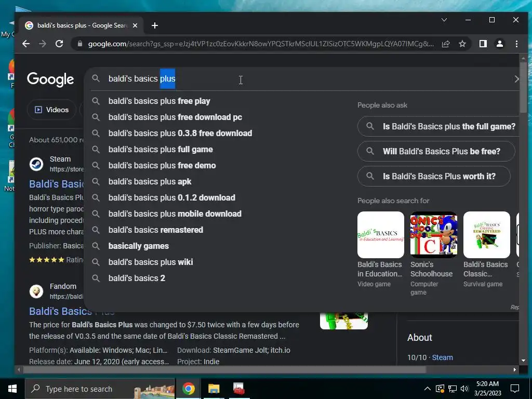Click the scroll down arrow of page scrollbar
532x399 pixels.
tap(523, 361)
